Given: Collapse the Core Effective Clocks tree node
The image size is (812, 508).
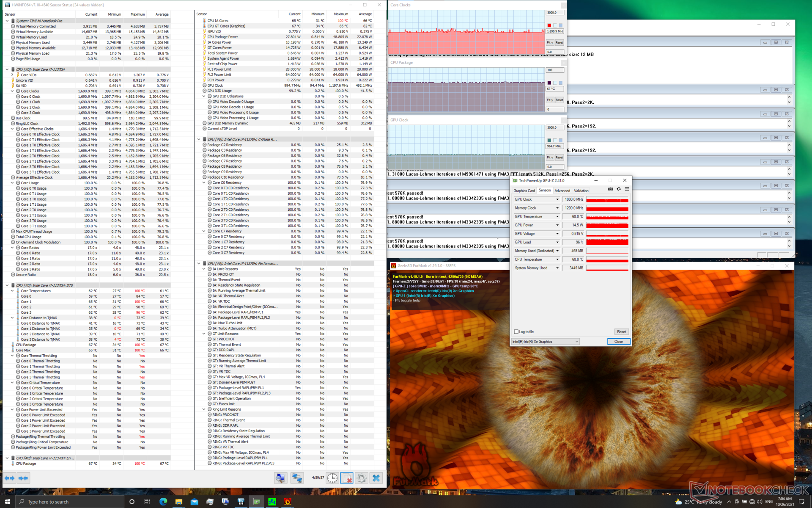Looking at the screenshot, I should click(x=12, y=129).
